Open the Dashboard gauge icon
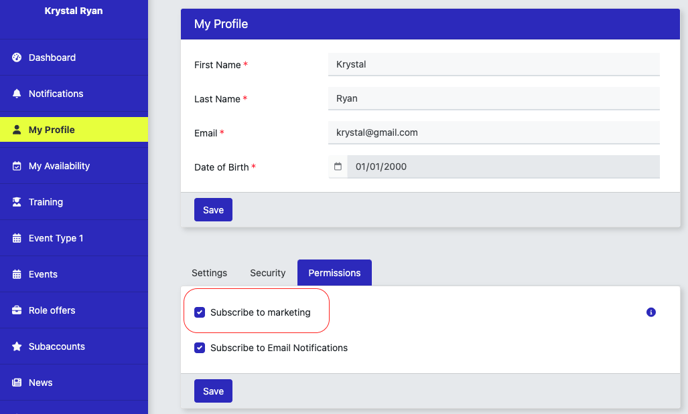This screenshot has height=414, width=688. pos(17,57)
